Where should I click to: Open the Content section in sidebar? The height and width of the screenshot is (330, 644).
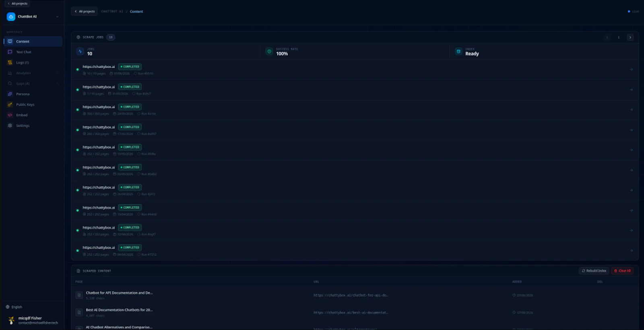(33, 41)
